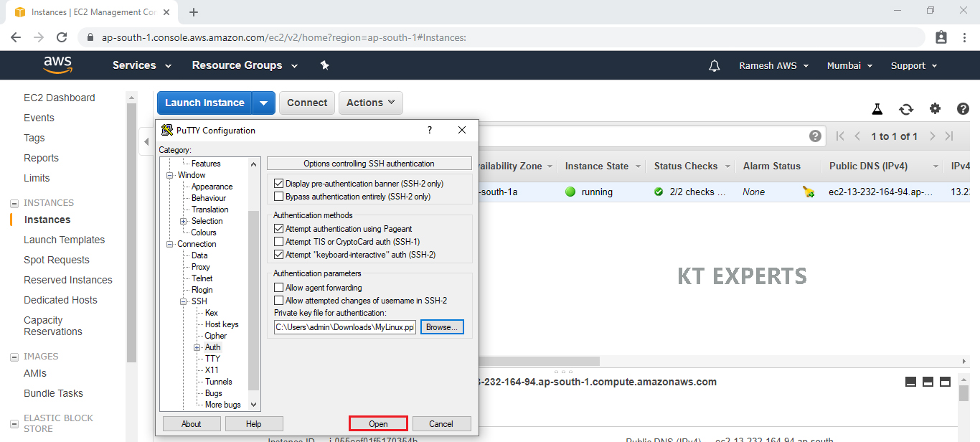980x442 pixels.
Task: Click the PuTTY About button
Action: tap(192, 424)
